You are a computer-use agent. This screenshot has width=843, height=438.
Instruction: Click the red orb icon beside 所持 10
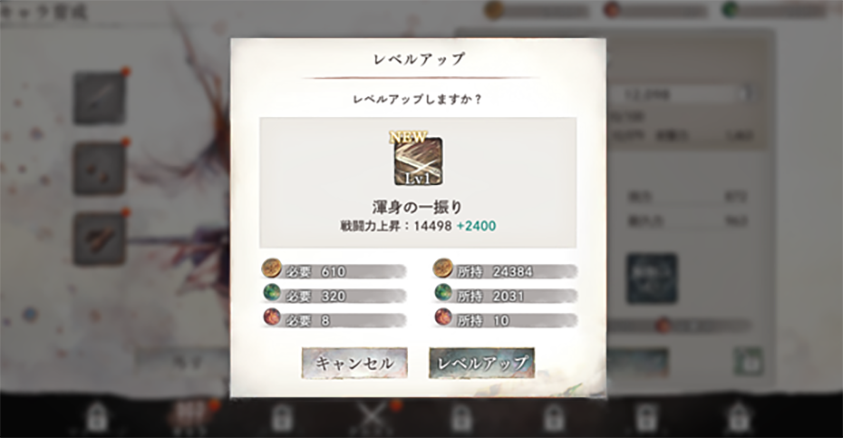coord(442,318)
